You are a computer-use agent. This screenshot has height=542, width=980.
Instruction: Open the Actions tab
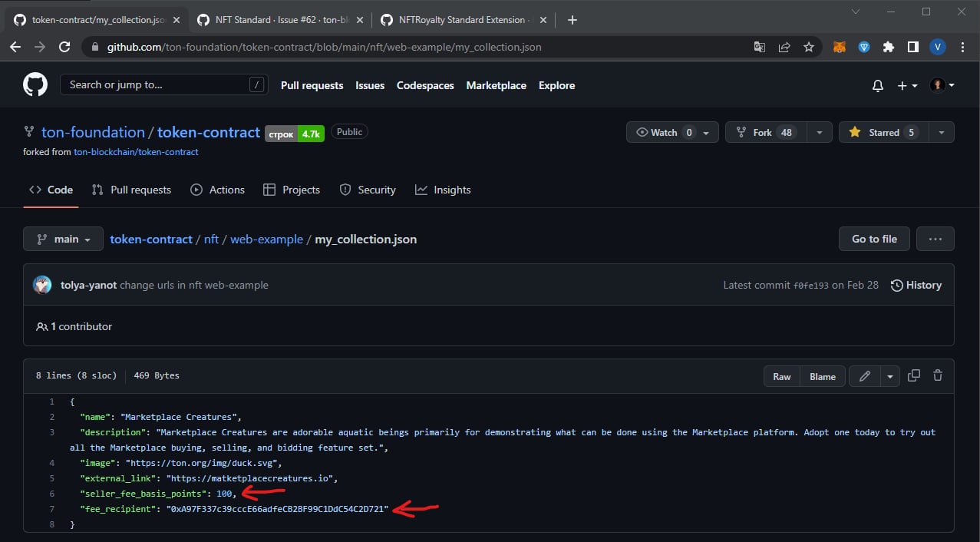(x=217, y=190)
